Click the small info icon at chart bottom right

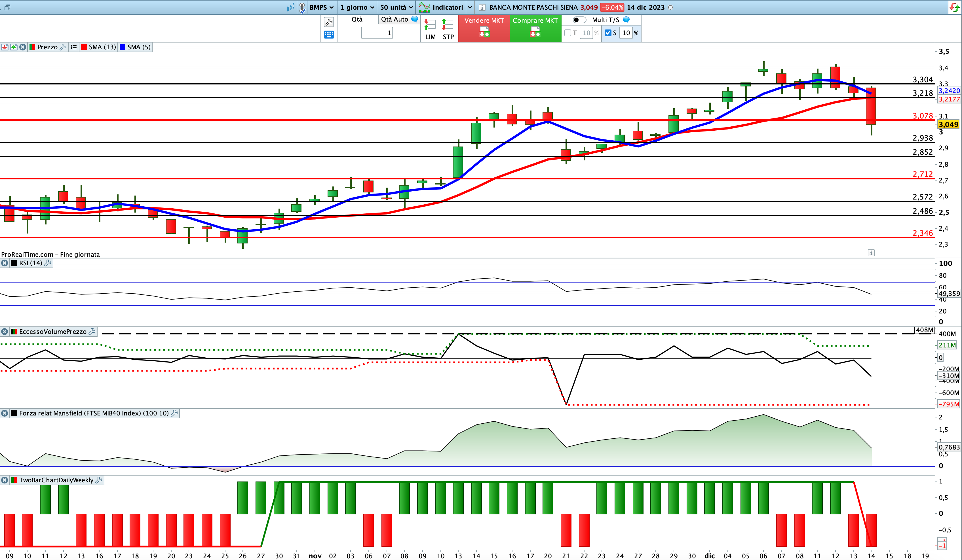(871, 253)
